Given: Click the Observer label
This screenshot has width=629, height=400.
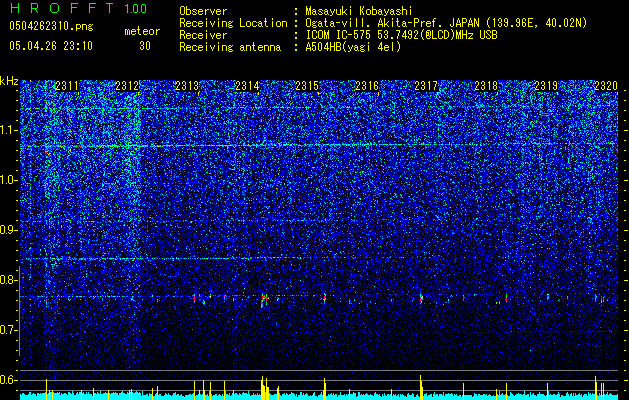Looking at the screenshot, I should coord(203,11).
